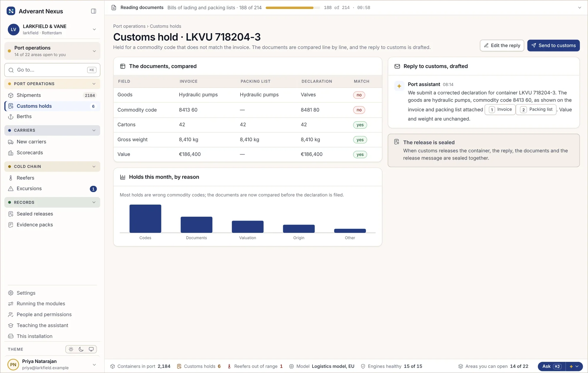Click the Reefers thermometer icon

click(11, 178)
